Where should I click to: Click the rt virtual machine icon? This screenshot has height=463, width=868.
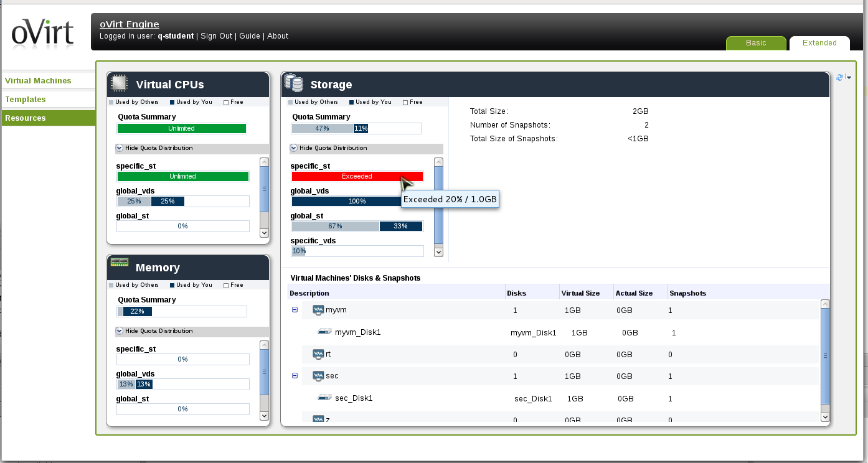point(318,354)
